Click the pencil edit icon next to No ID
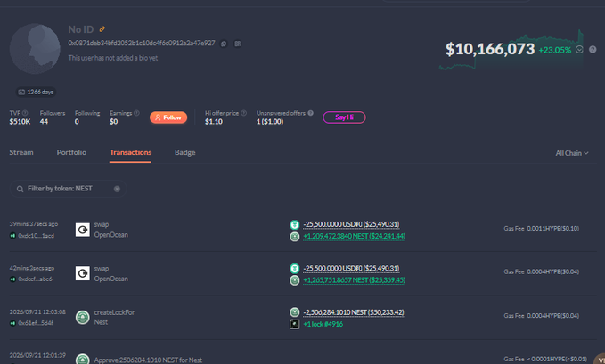Screen dimensions: 605x364 point(102,29)
